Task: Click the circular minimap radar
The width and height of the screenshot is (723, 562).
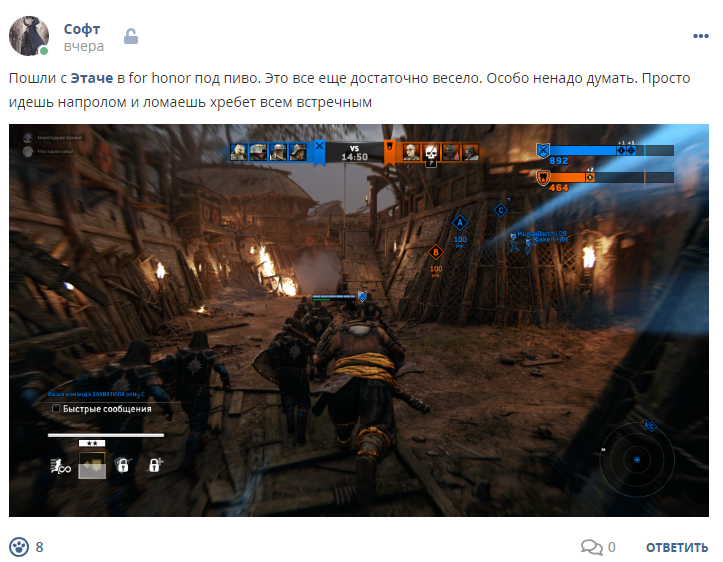Action: [637, 459]
